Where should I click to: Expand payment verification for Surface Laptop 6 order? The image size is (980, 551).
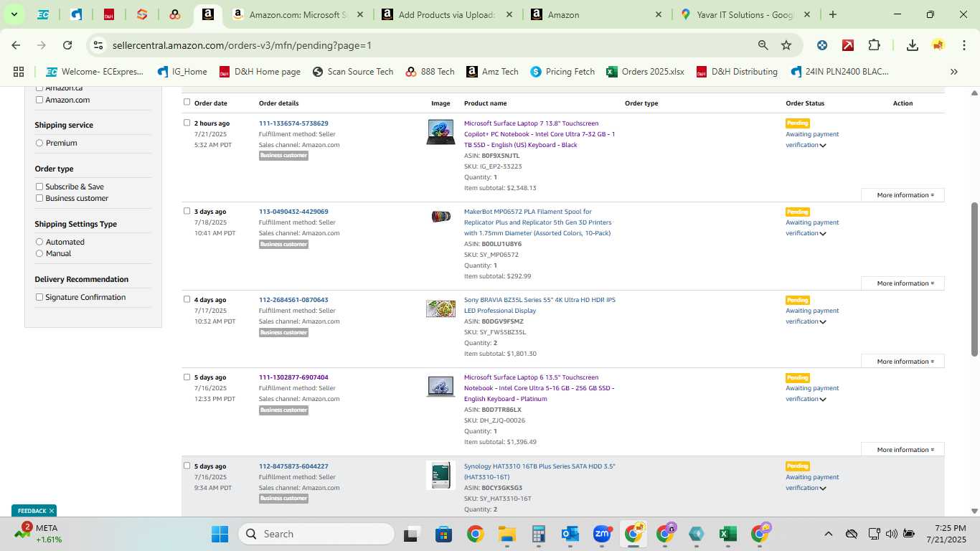823,400
